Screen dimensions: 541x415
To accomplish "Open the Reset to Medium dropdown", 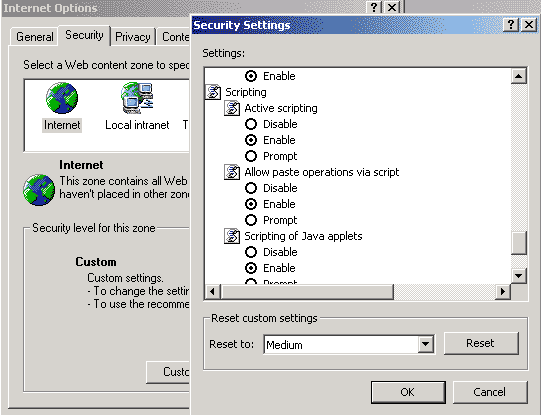I will 425,344.
